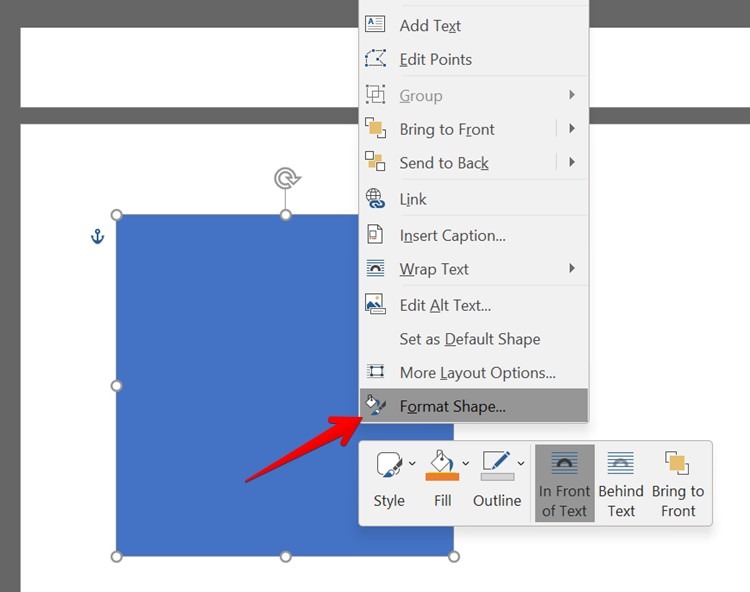The image size is (750, 592).
Task: Click Bring to Front in mini toolbar
Action: (x=678, y=483)
